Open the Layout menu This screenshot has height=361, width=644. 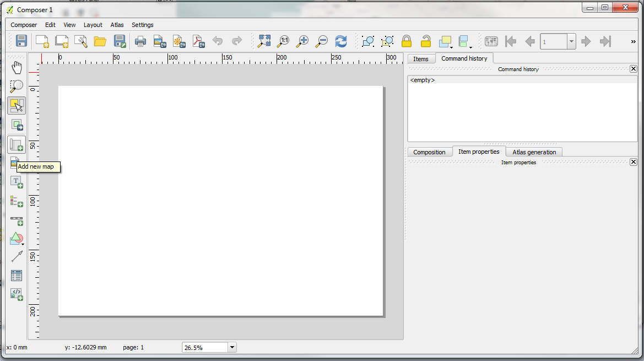(93, 25)
